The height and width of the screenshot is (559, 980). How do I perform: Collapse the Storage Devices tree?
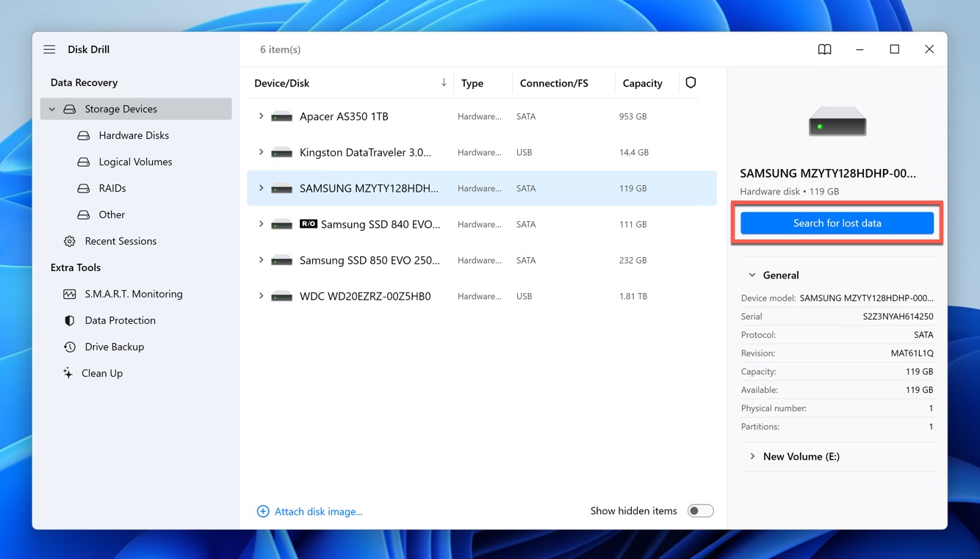click(52, 109)
